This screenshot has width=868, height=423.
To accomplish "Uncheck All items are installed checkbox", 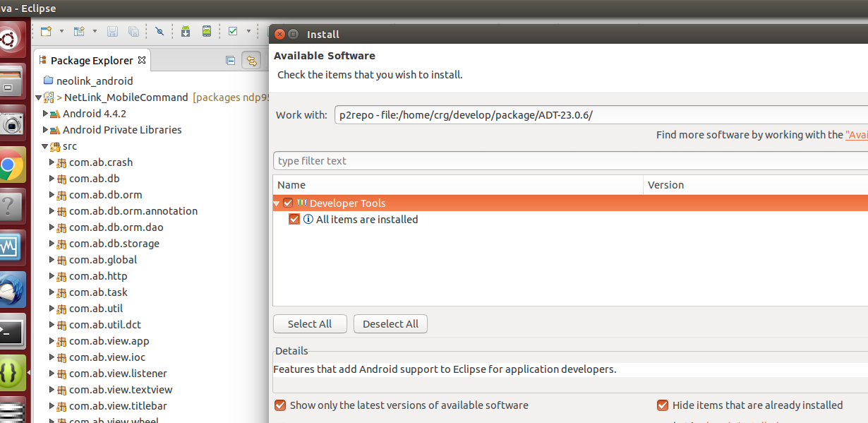I will [295, 220].
